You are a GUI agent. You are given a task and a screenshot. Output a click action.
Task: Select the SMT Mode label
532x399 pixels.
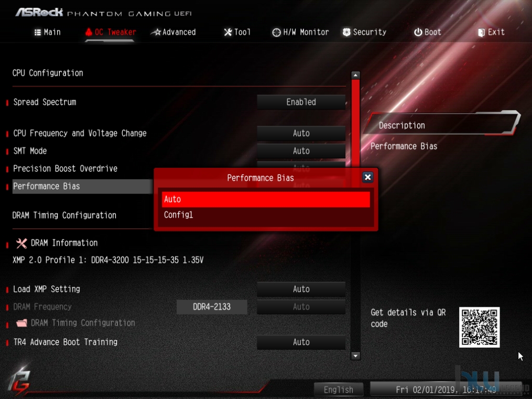tap(30, 151)
